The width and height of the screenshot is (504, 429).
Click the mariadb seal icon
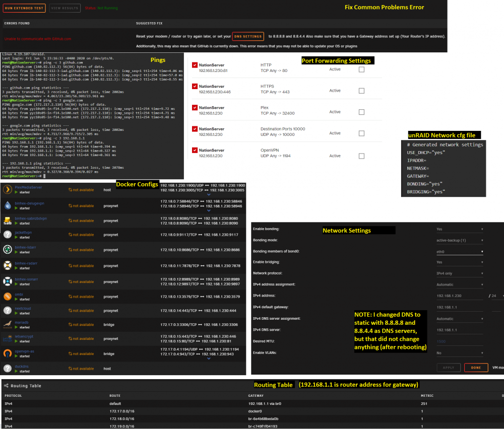pyautogui.click(x=8, y=325)
